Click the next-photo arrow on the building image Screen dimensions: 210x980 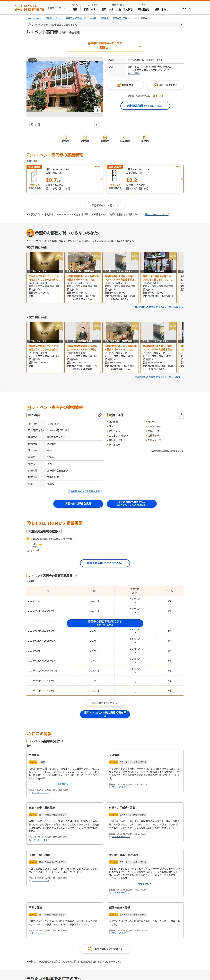coord(98,87)
